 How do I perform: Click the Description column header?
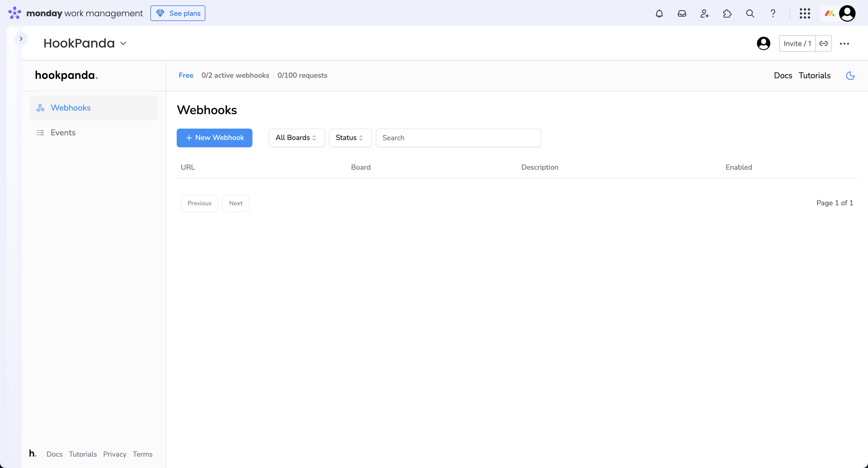539,167
